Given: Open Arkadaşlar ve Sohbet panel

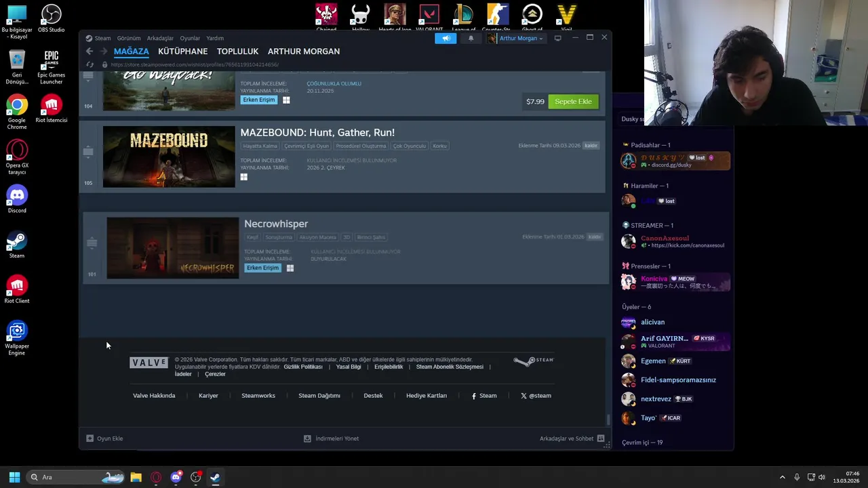Looking at the screenshot, I should (x=572, y=439).
